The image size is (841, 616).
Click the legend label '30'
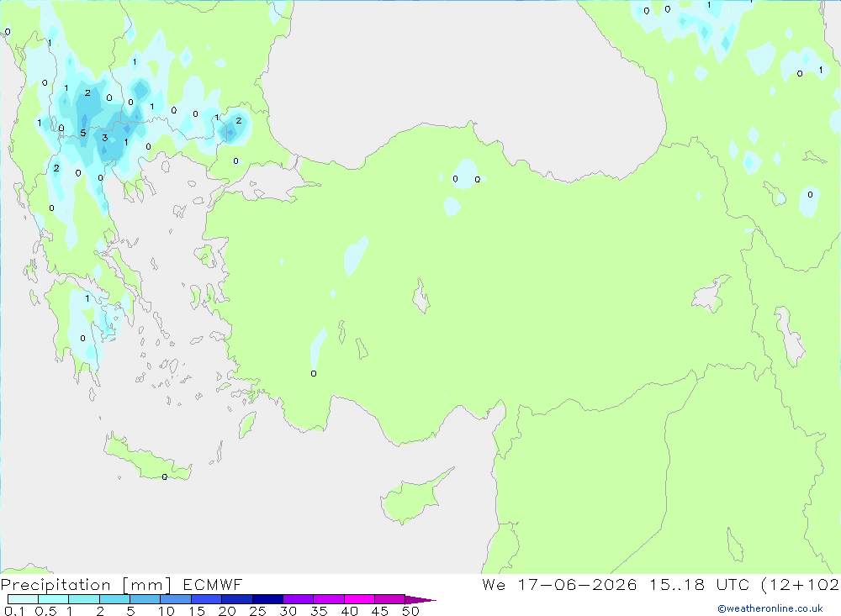tap(288, 611)
